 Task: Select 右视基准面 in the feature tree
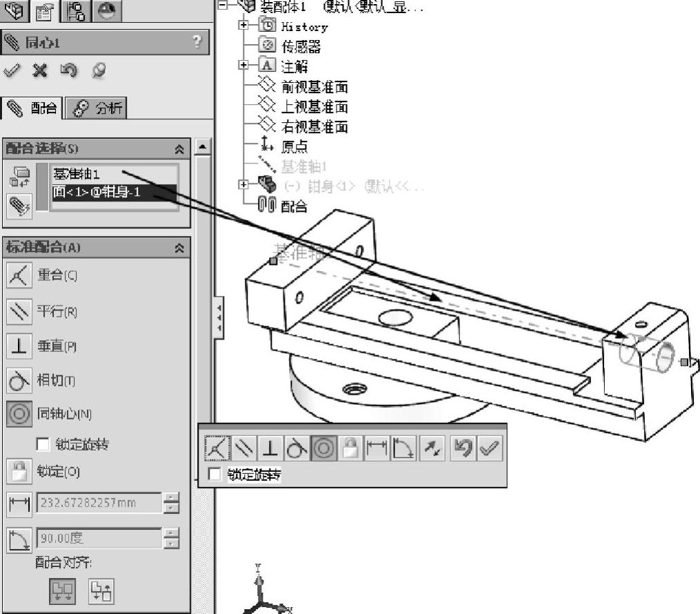tap(314, 127)
